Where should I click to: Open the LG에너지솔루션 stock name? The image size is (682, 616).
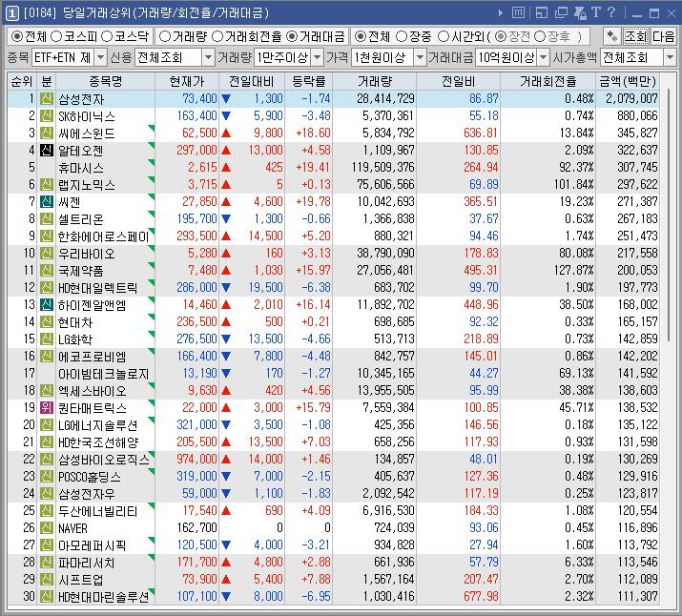(x=98, y=425)
